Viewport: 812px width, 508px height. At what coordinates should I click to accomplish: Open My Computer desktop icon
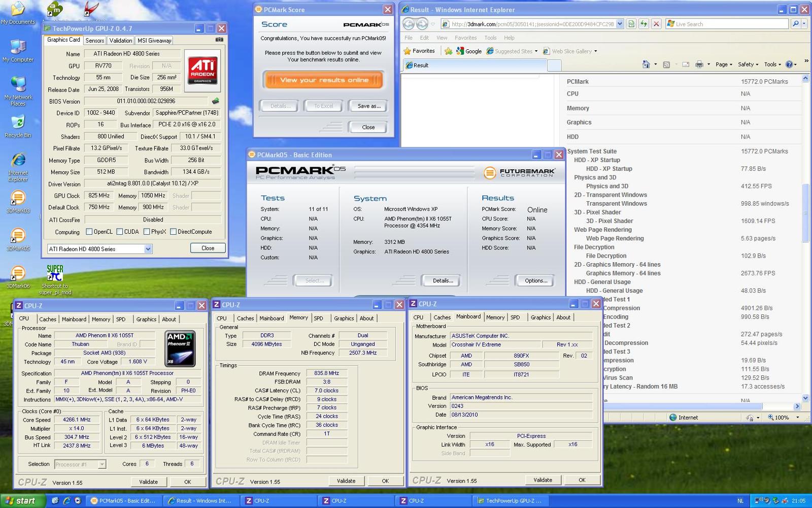[x=18, y=51]
